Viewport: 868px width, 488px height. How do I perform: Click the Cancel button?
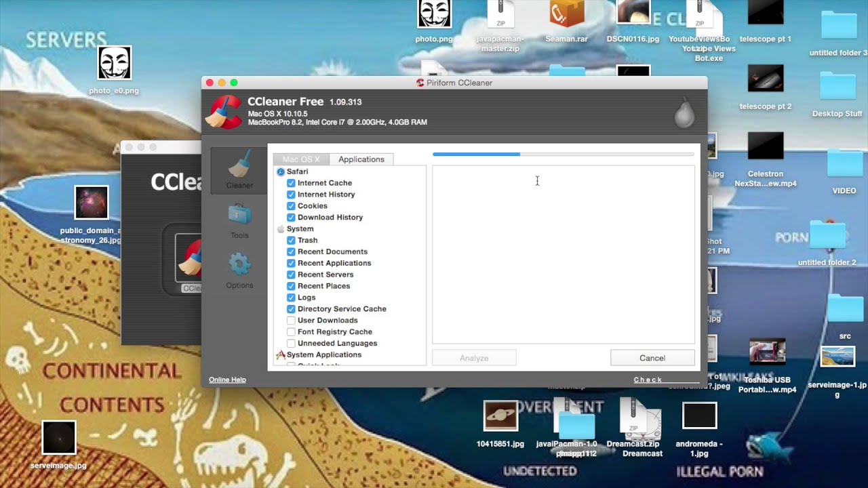tap(652, 358)
